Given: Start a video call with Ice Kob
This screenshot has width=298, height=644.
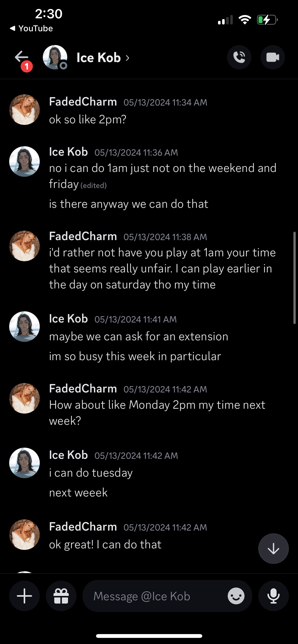Looking at the screenshot, I should tap(273, 57).
